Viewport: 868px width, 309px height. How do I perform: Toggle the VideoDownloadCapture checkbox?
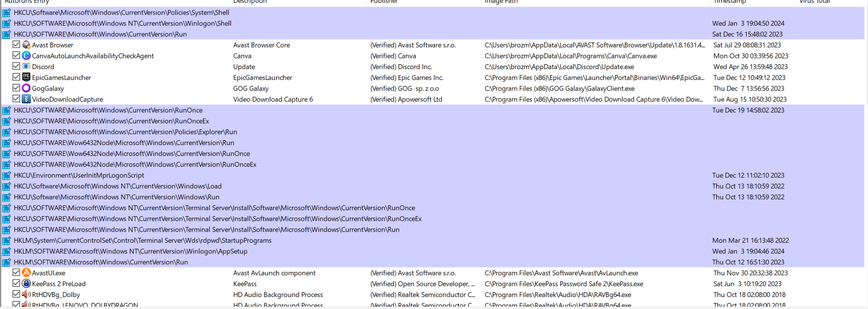pos(16,99)
